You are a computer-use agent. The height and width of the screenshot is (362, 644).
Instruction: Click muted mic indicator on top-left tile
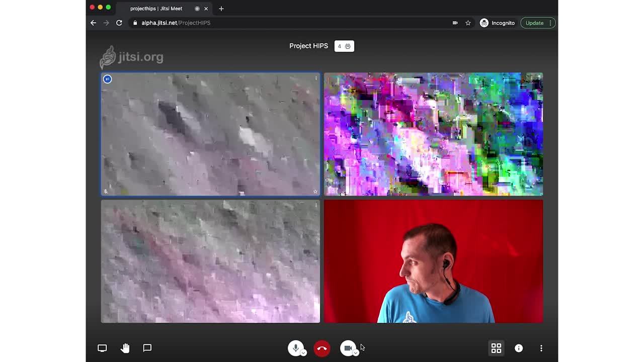(106, 192)
